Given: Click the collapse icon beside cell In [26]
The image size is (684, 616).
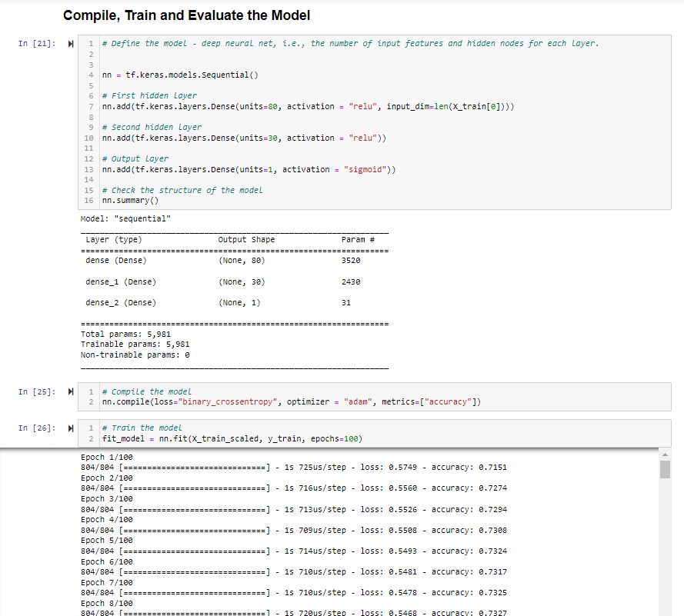Looking at the screenshot, I should point(70,428).
